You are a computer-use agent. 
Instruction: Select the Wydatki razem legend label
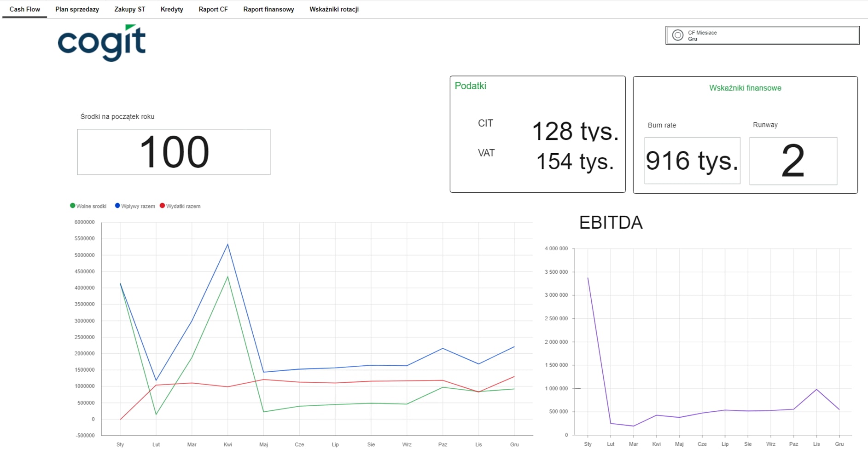click(183, 206)
